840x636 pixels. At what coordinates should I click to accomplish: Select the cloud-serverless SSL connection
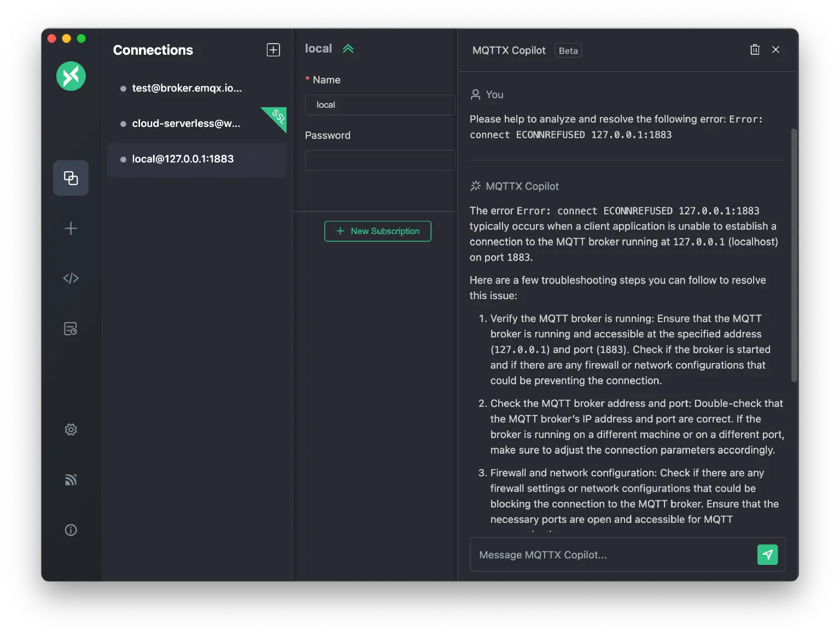point(186,124)
